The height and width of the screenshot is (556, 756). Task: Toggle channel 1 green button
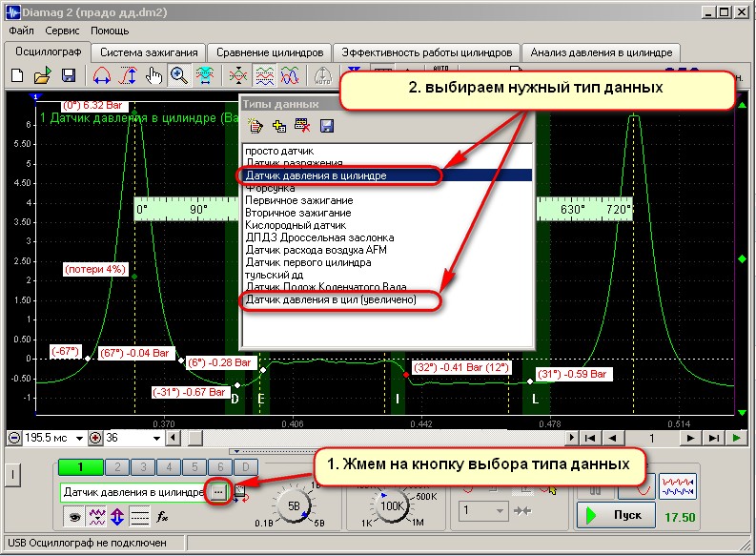coord(80,466)
